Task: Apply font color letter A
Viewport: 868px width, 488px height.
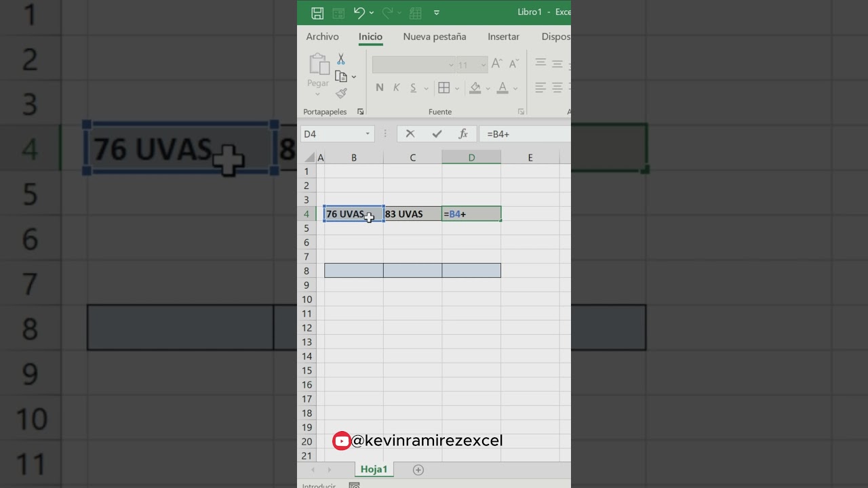Action: coord(502,87)
